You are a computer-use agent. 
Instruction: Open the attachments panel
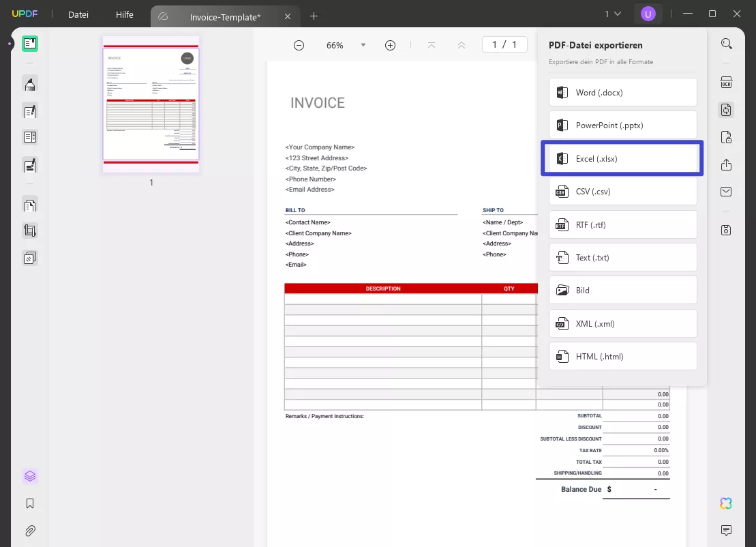(29, 531)
